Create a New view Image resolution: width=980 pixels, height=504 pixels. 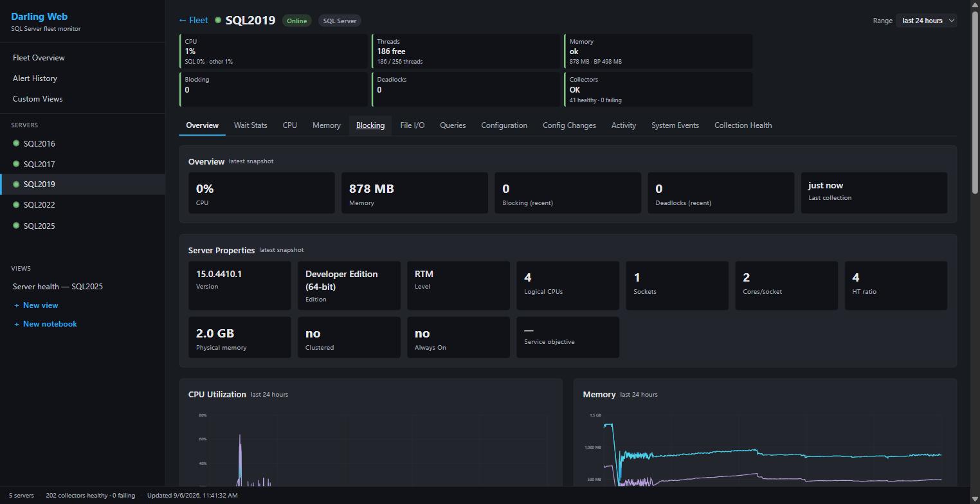36,305
